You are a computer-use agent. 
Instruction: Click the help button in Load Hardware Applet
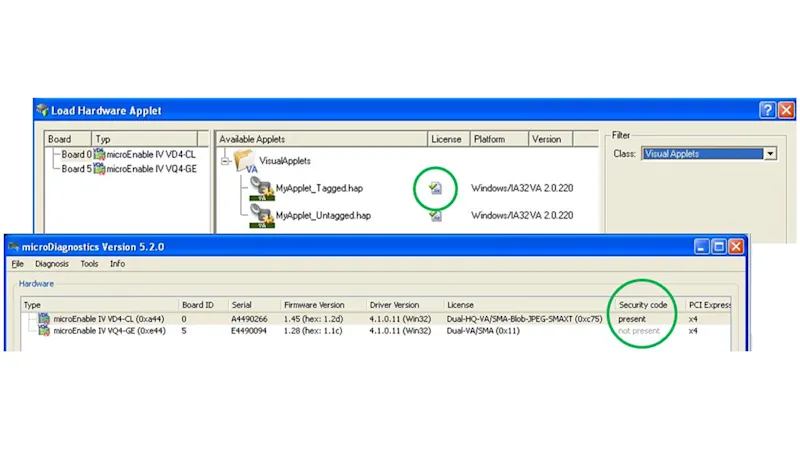[767, 110]
